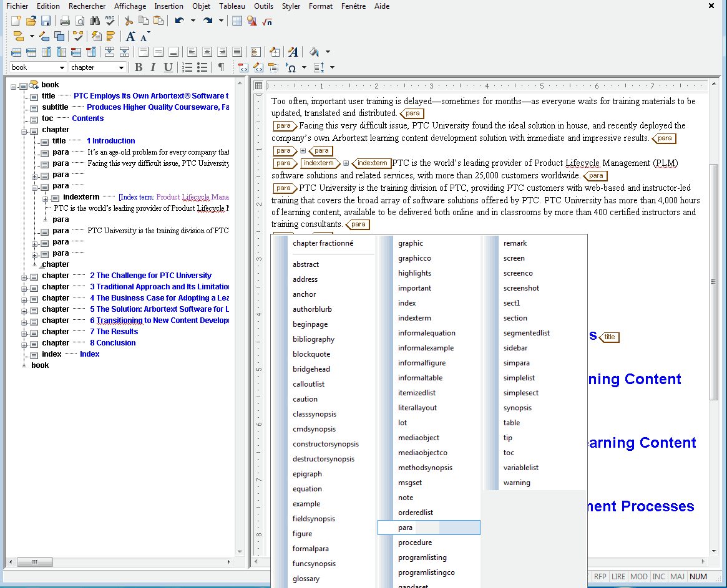Open the undo history dropdown arrow
Viewport: 727px width, 588px height.
click(193, 21)
